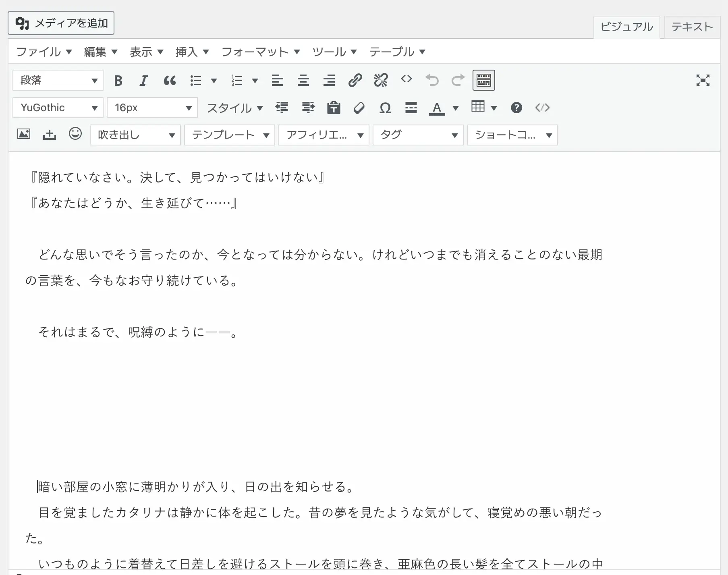728x575 pixels.
Task: Open the アフィリエ... dropdown
Action: pyautogui.click(x=324, y=135)
